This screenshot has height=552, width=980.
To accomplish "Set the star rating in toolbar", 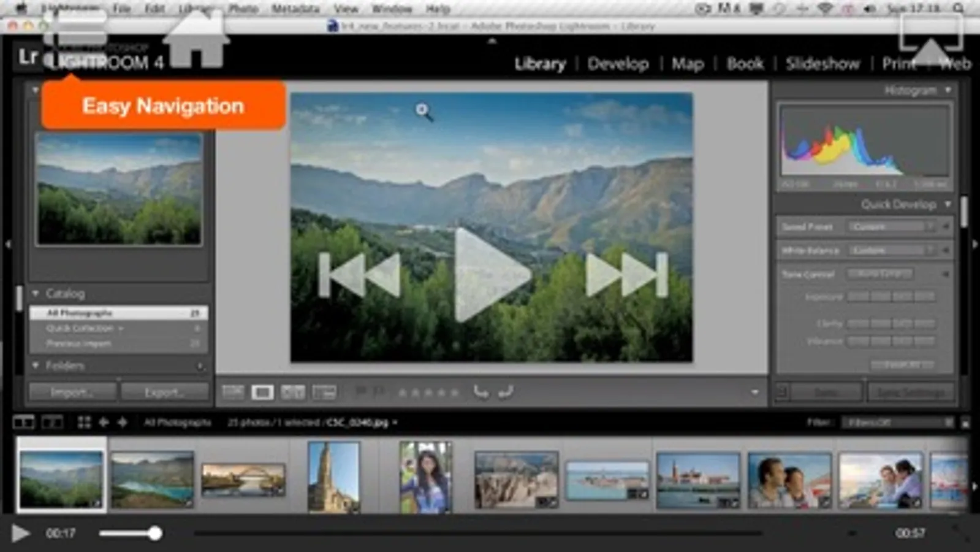I will point(428,393).
